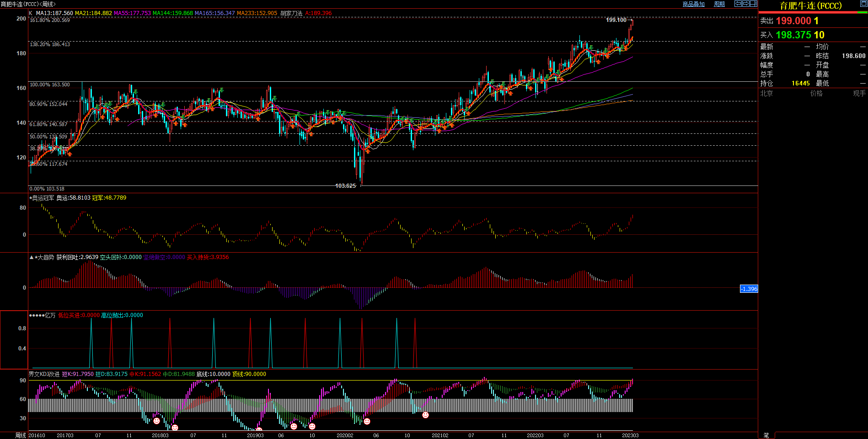Select the 亿万 indicator label
The width and height of the screenshot is (868, 439).
pyautogui.click(x=50, y=315)
